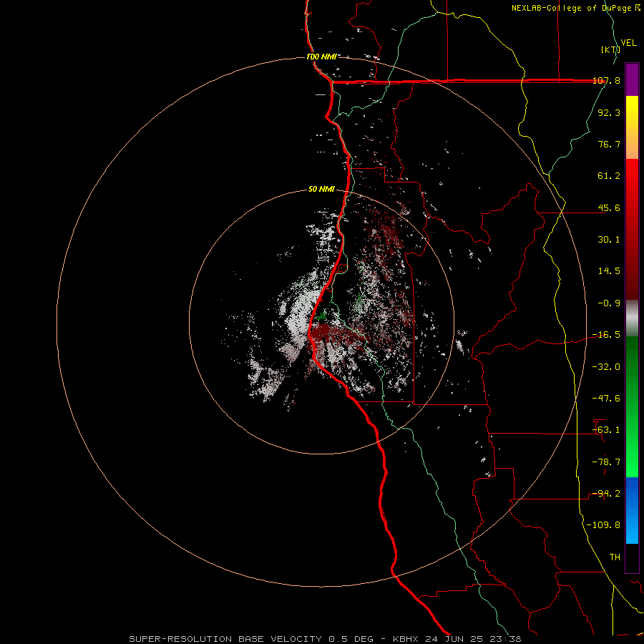Image resolution: width=644 pixels, height=644 pixels.
Task: Click the -63.1 velocity scale value
Action: (606, 430)
